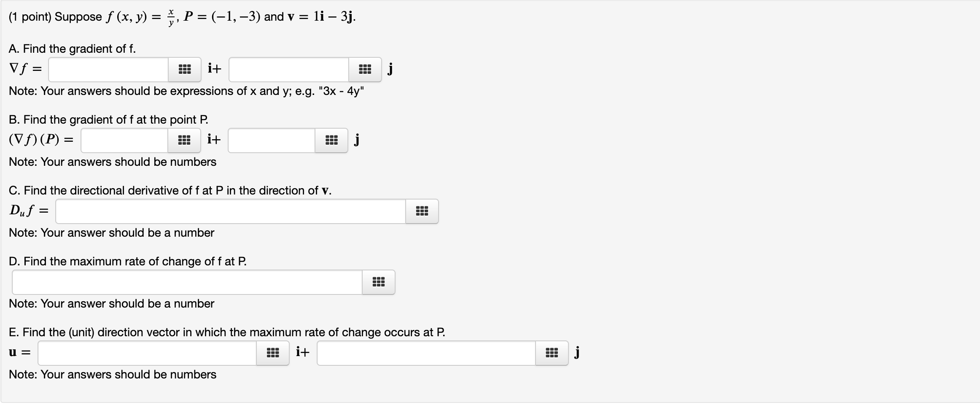980x405 pixels.
Task: Click the u vector i-component input field
Action: coord(147,353)
